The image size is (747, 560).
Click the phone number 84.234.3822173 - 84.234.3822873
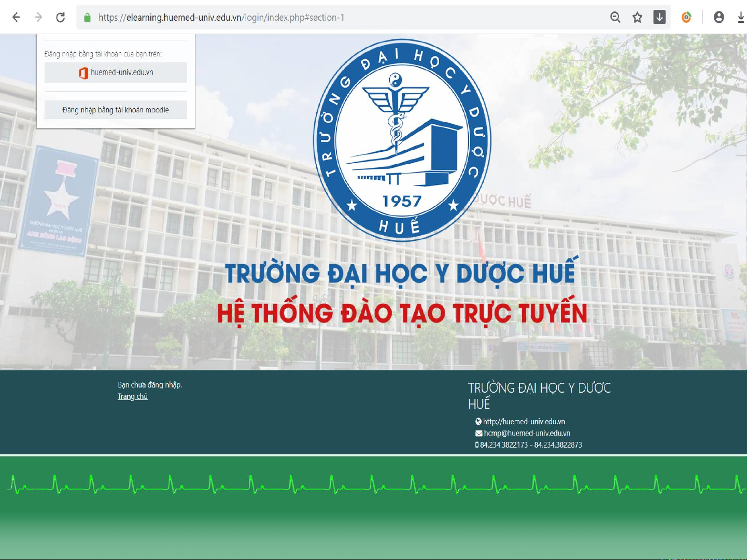[x=531, y=445]
